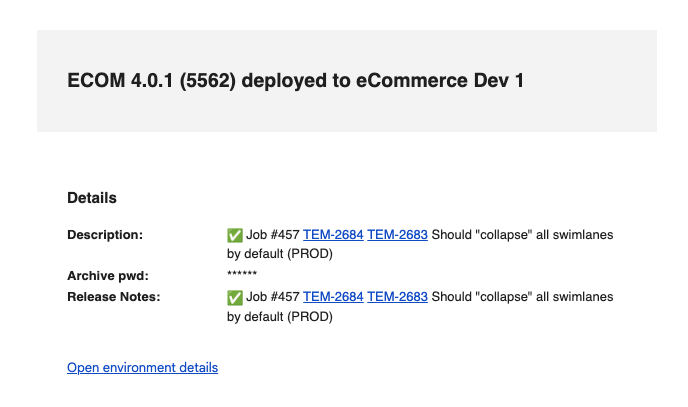Click the green checkmark in the Description row
Image resolution: width=688 pixels, height=407 pixels.
[235, 235]
